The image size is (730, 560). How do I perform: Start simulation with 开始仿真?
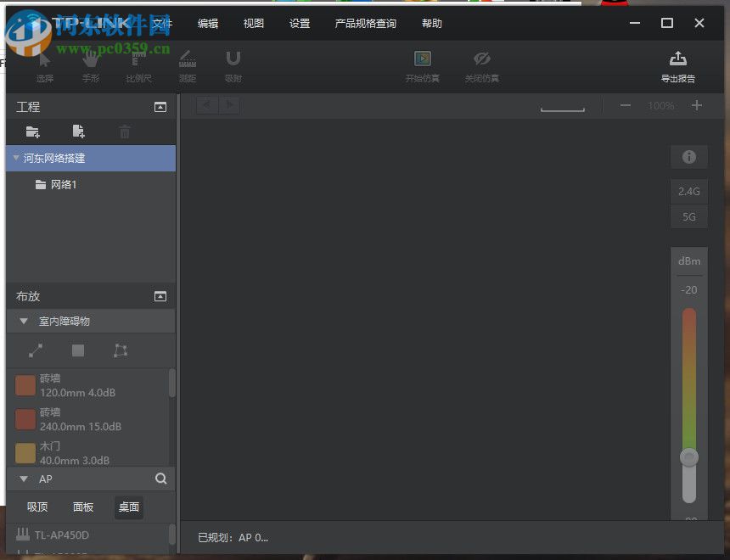point(422,66)
